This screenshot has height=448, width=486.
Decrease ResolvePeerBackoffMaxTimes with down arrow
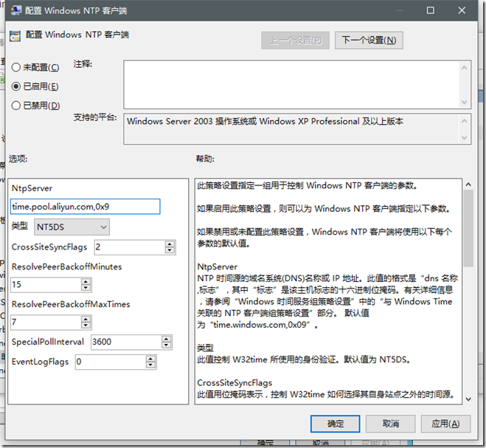(86, 325)
